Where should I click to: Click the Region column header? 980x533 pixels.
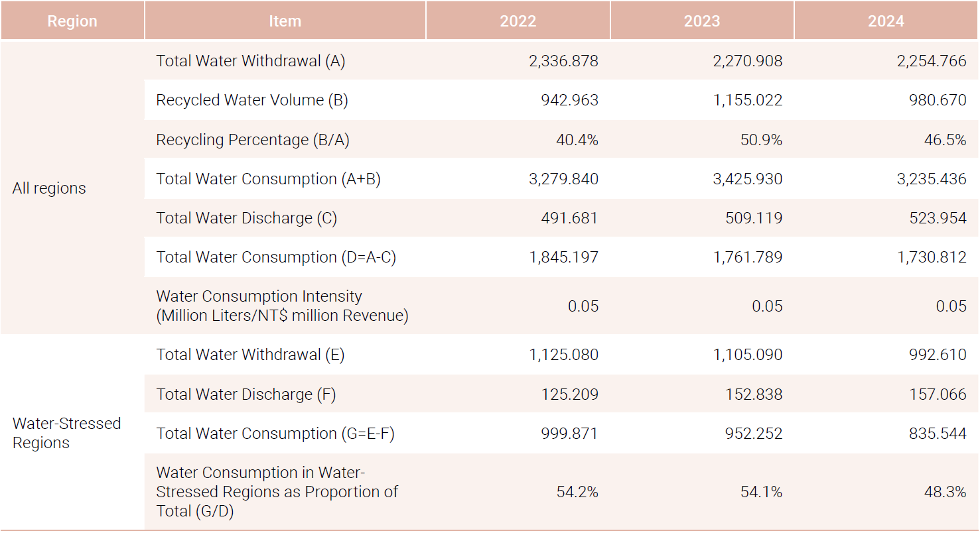click(72, 21)
